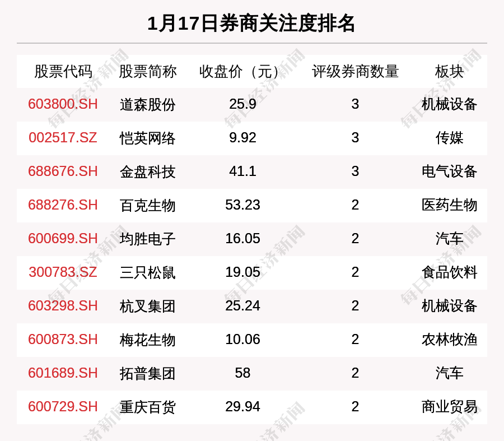Click closing price 10.06
Image resolution: width=504 pixels, height=441 pixels.
point(242,340)
